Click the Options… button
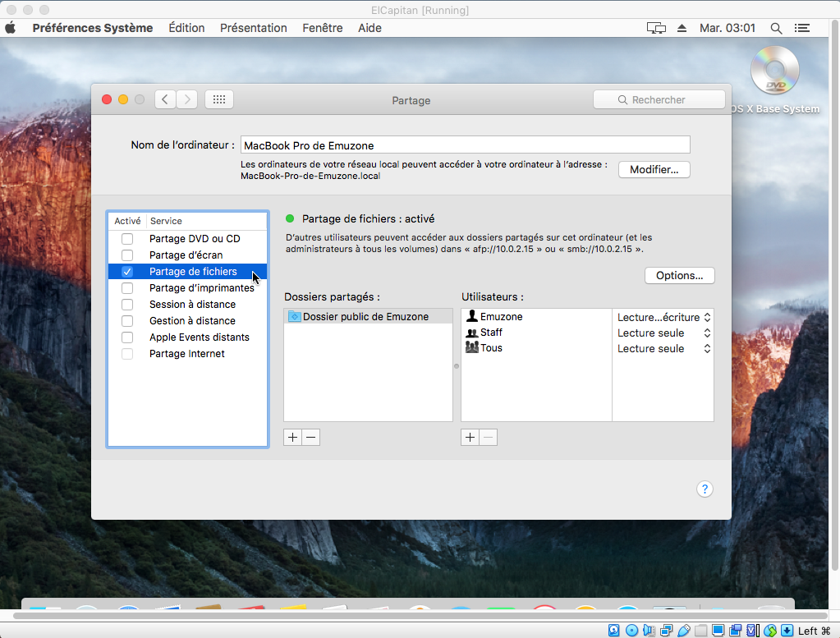The image size is (840, 638). (679, 275)
